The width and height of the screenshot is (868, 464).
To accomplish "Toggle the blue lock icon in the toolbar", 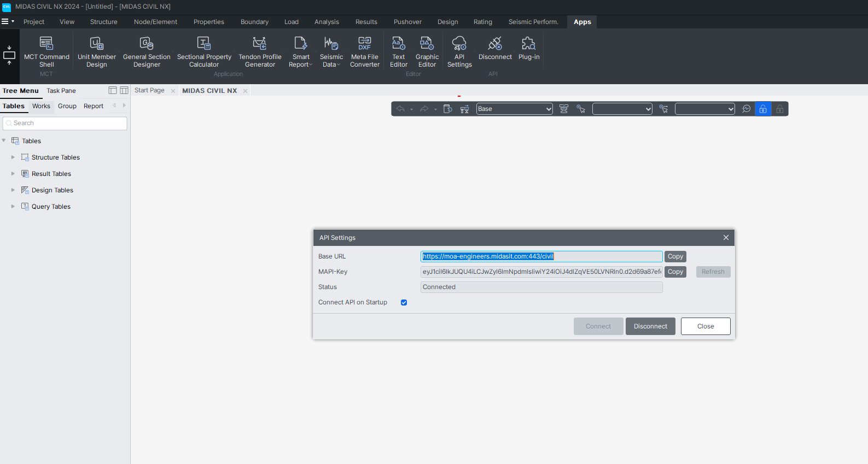I will pyautogui.click(x=763, y=109).
